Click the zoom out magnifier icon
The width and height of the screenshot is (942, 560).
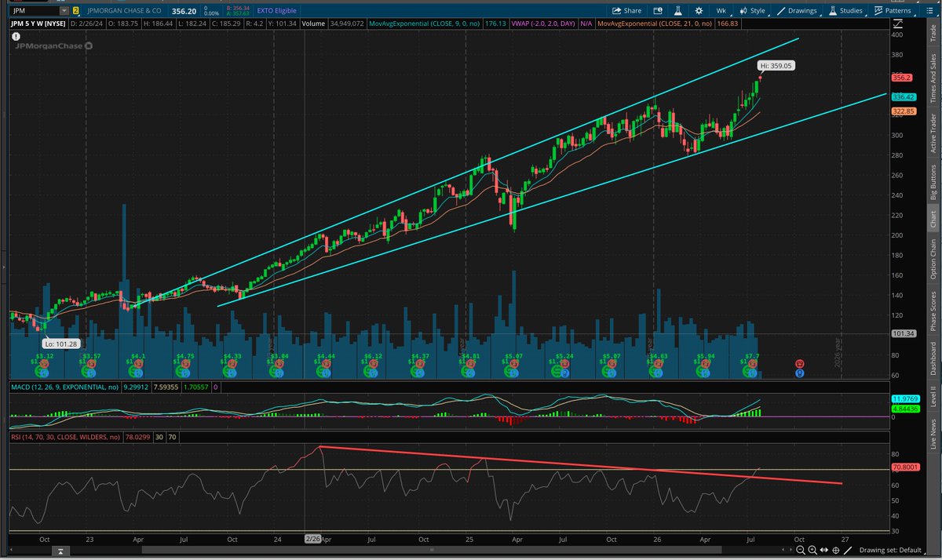click(x=801, y=551)
